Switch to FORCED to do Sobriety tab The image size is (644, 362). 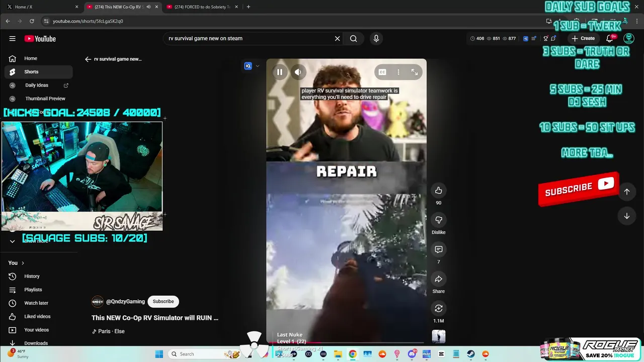click(201, 7)
